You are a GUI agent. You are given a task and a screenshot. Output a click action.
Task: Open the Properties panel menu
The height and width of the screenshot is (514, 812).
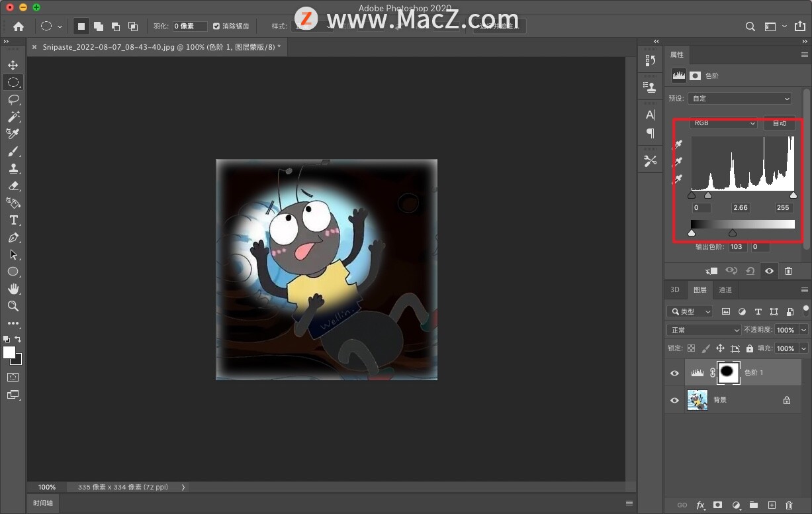click(x=804, y=55)
